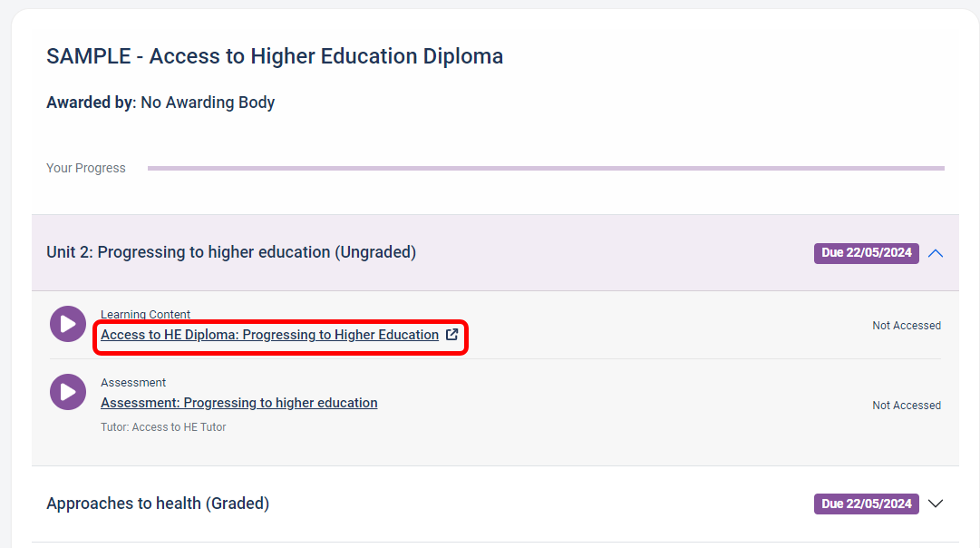This screenshot has width=980, height=548.
Task: Click the Awarded by: No Awarding Body text
Action: [x=160, y=102]
